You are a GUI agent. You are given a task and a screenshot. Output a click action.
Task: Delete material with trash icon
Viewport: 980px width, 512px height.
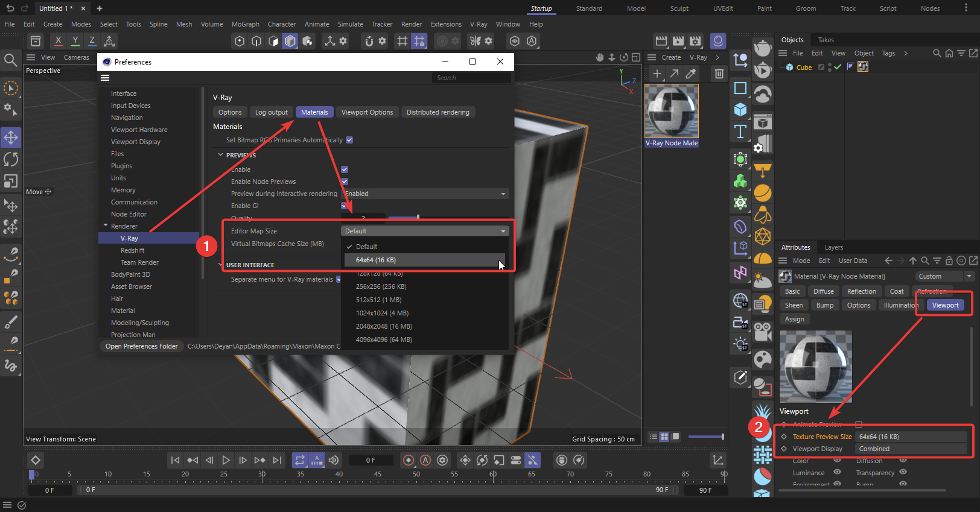pos(719,74)
